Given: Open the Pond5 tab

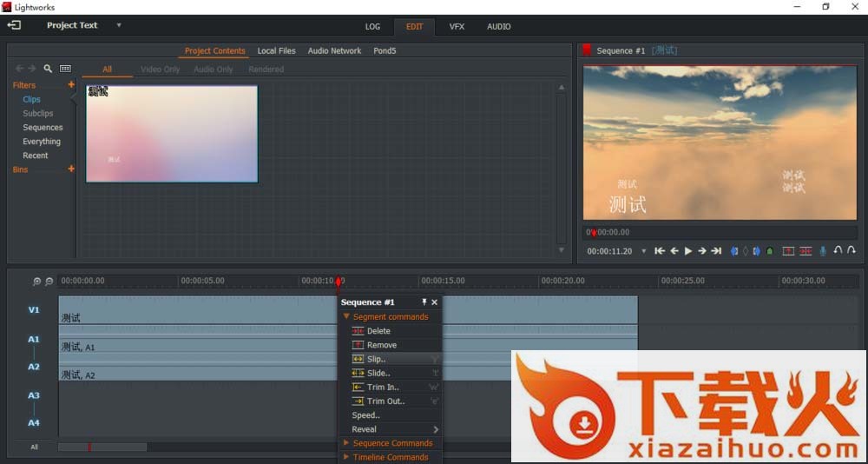Looking at the screenshot, I should pyautogui.click(x=385, y=51).
